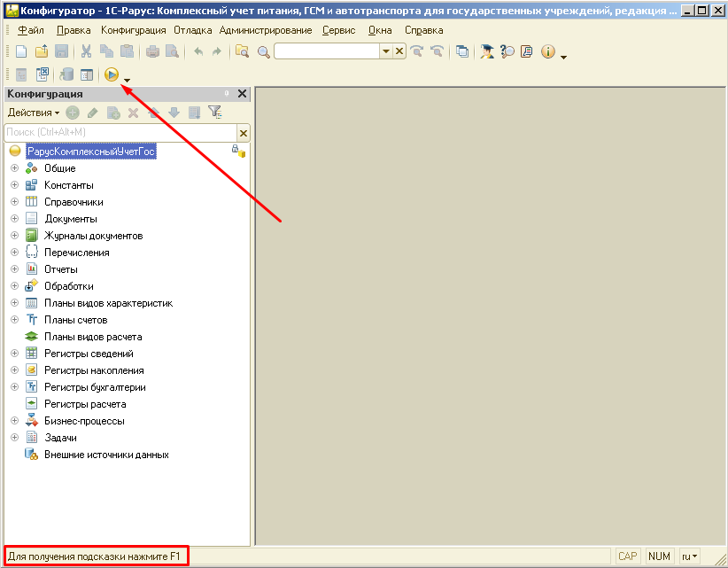
Task: Show the configuration window icon
Action: tap(87, 74)
